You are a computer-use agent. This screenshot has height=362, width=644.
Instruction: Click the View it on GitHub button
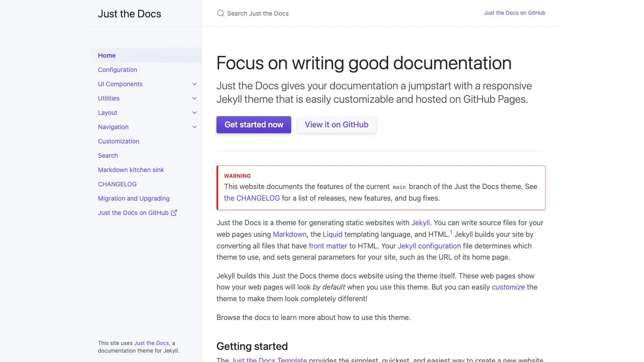(x=337, y=125)
